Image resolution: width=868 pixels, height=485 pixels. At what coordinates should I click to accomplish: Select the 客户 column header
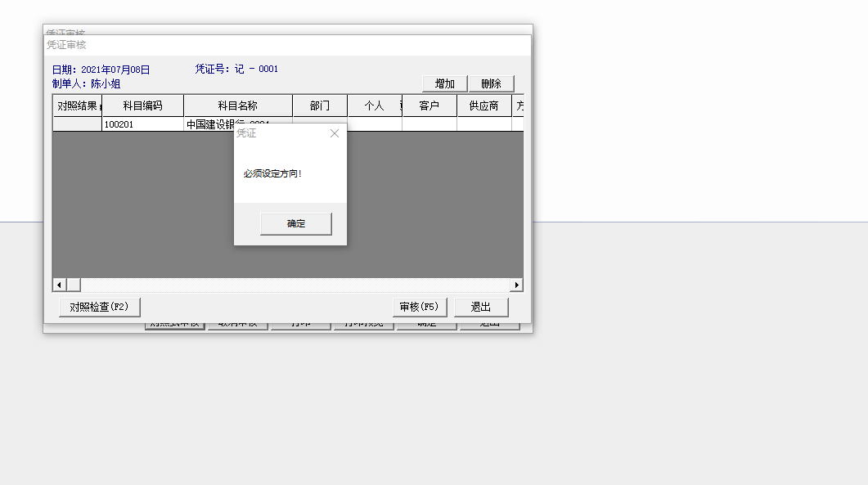pos(429,106)
